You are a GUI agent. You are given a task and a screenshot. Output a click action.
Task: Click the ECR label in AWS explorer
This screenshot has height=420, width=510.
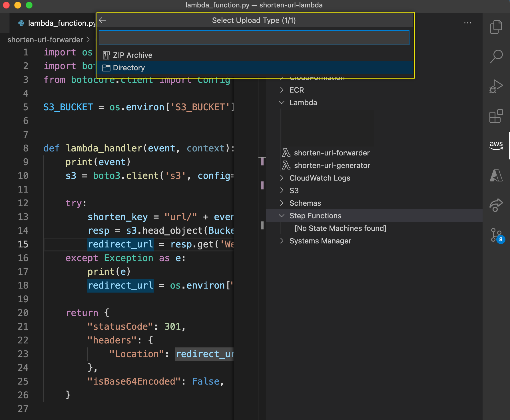point(297,90)
